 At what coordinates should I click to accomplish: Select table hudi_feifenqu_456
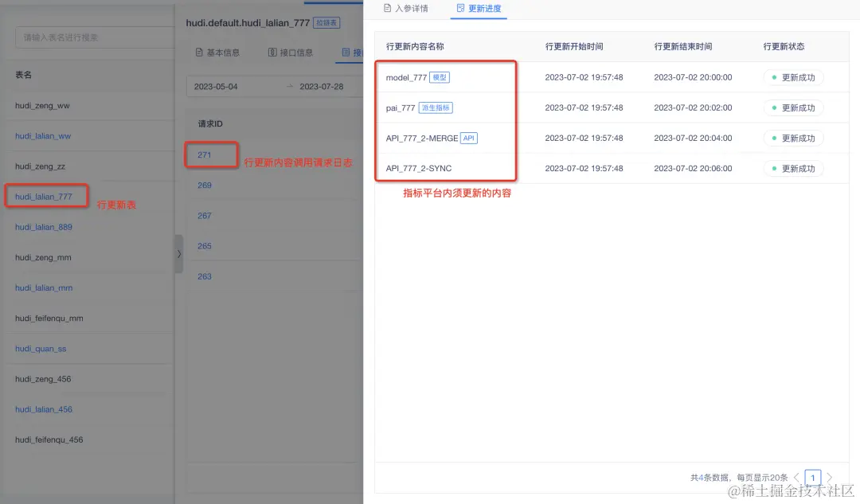point(49,440)
